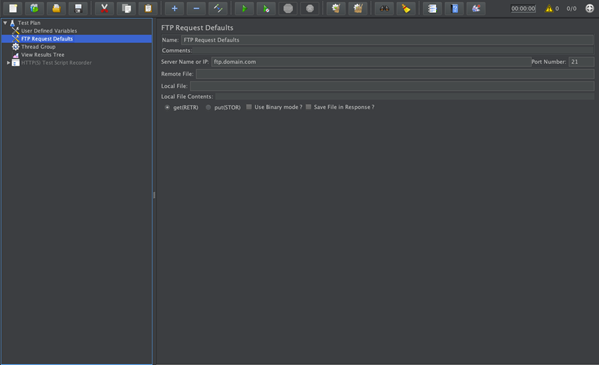Click the split pane divider handle

coord(154,195)
